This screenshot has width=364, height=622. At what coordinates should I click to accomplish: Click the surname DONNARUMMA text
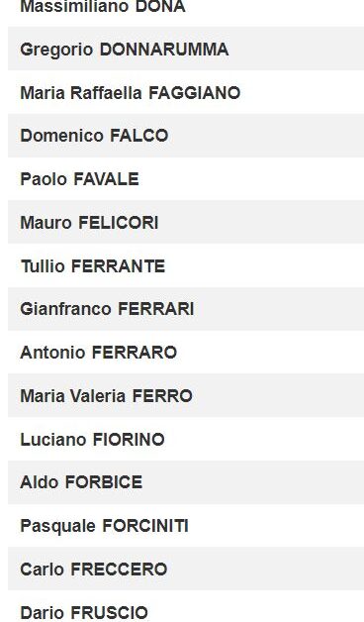tap(164, 50)
